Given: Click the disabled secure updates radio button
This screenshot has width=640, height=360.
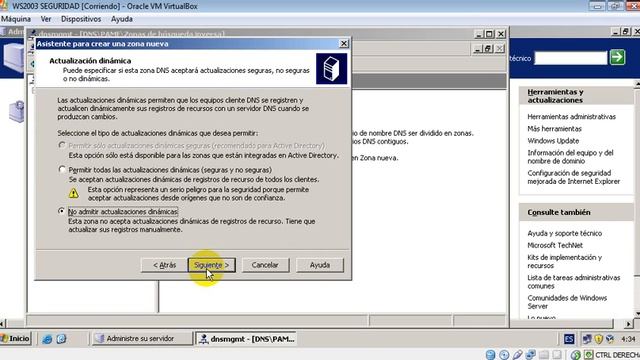Looking at the screenshot, I should [62, 145].
